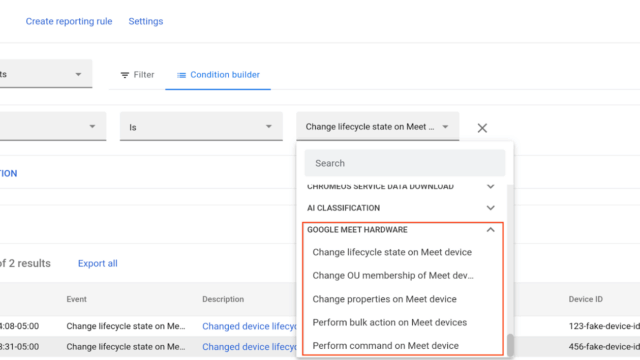This screenshot has height=360, width=640.
Task: Open the 'Is' operator dropdown
Action: tap(201, 127)
